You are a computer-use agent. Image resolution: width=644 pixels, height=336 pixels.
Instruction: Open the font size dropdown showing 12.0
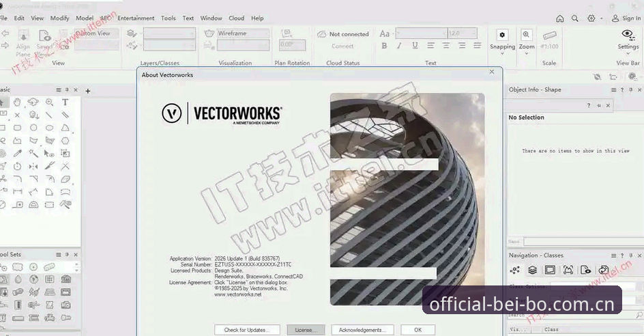[463, 33]
